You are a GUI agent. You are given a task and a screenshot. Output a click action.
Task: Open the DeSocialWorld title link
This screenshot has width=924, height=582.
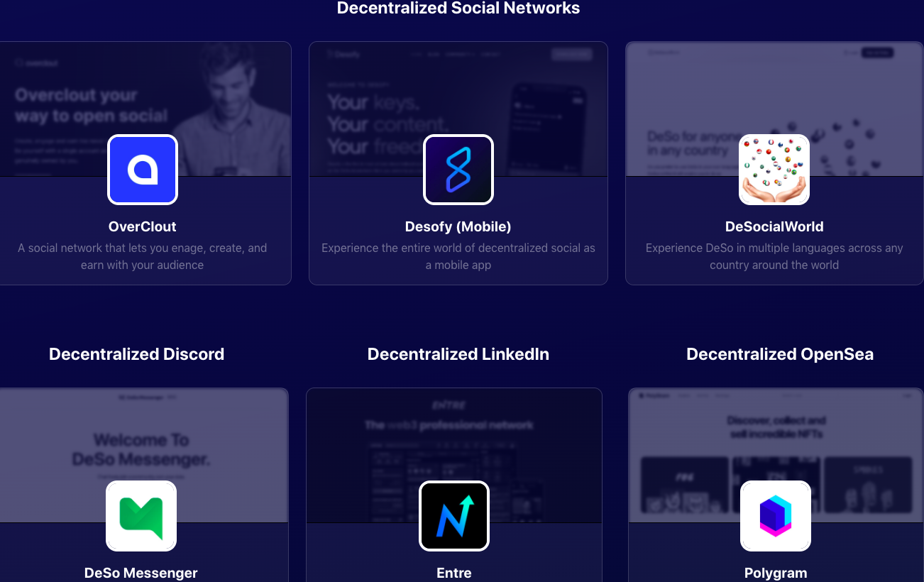774,226
